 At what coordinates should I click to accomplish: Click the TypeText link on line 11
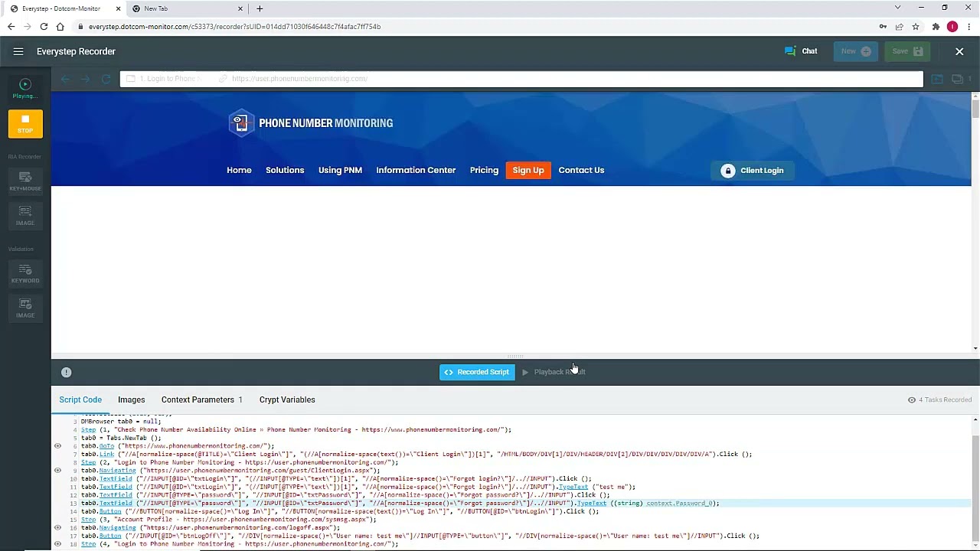tap(573, 487)
